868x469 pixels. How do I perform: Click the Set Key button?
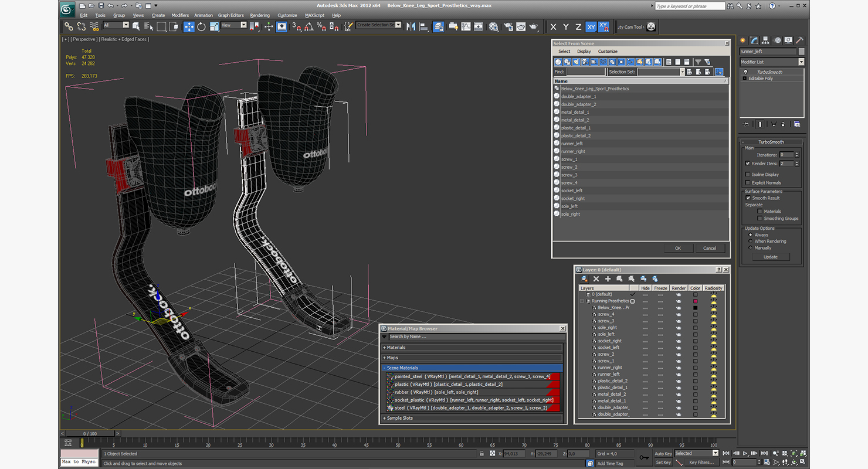pyautogui.click(x=663, y=462)
